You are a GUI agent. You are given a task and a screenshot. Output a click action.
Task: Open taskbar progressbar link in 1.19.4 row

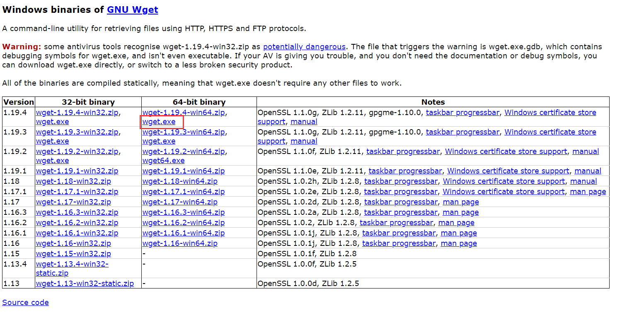click(462, 113)
